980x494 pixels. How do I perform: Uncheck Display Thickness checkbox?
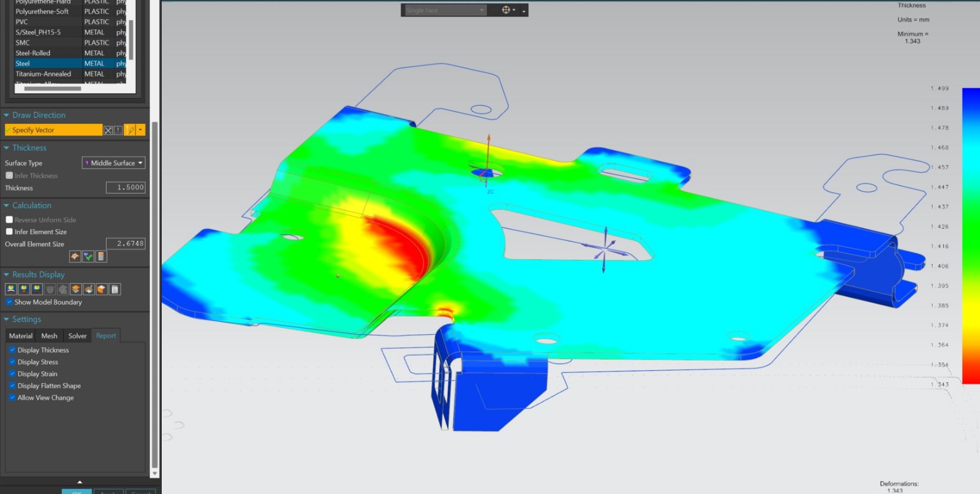12,350
